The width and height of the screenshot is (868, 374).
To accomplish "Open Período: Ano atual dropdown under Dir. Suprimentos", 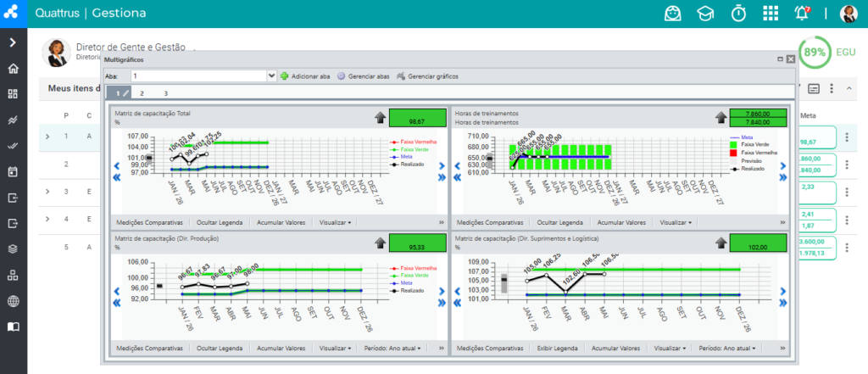I will click(726, 349).
